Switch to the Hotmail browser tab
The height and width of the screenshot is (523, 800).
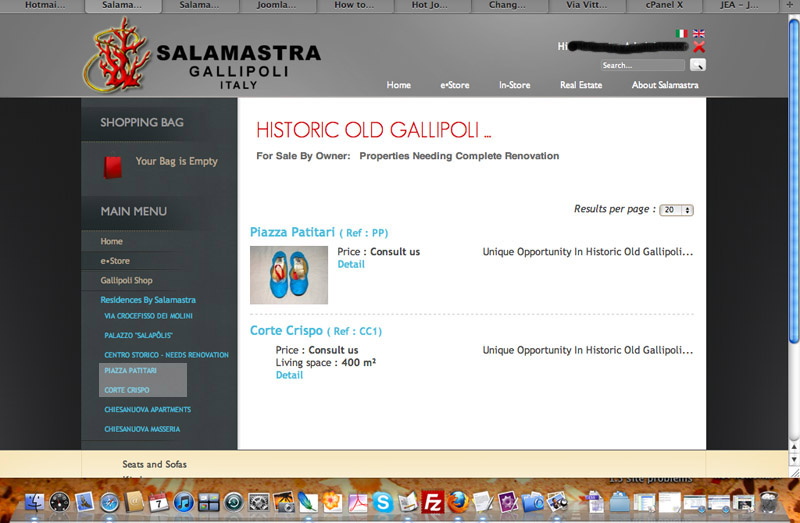[45, 5]
